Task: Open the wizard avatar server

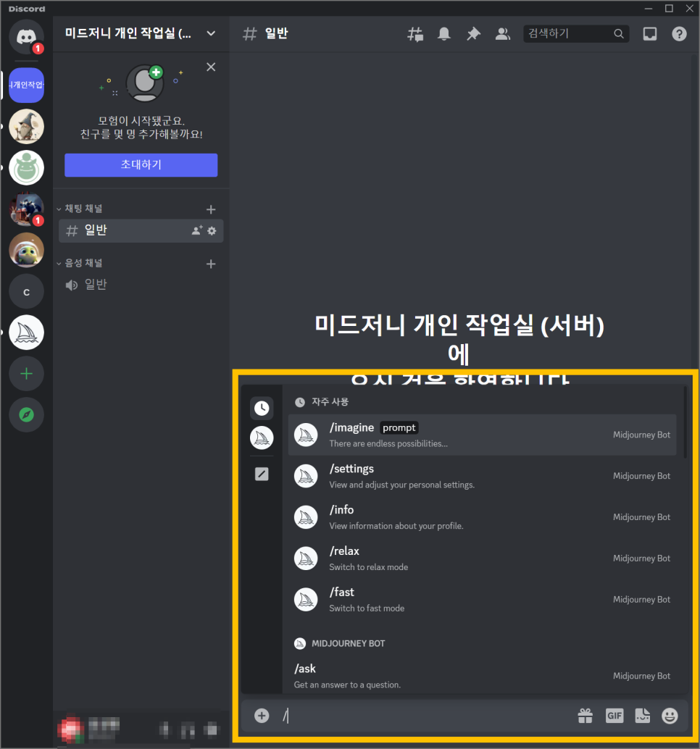Action: point(26,127)
